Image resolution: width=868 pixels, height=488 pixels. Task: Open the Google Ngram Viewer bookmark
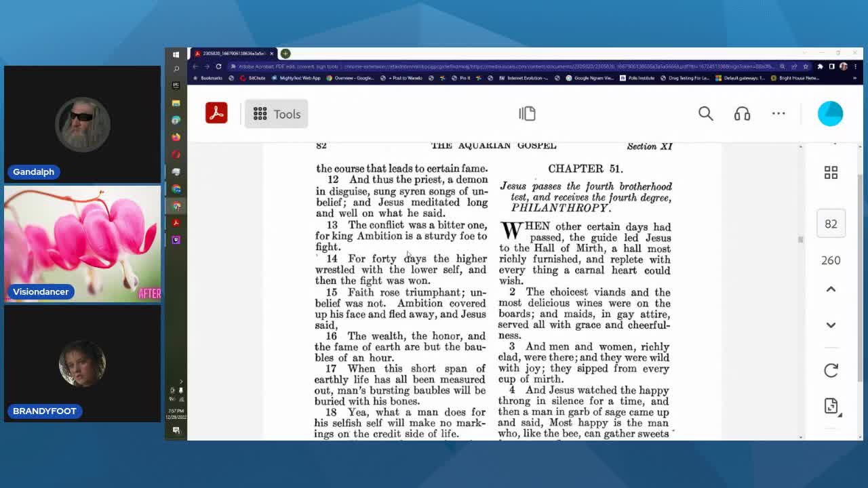(590, 78)
